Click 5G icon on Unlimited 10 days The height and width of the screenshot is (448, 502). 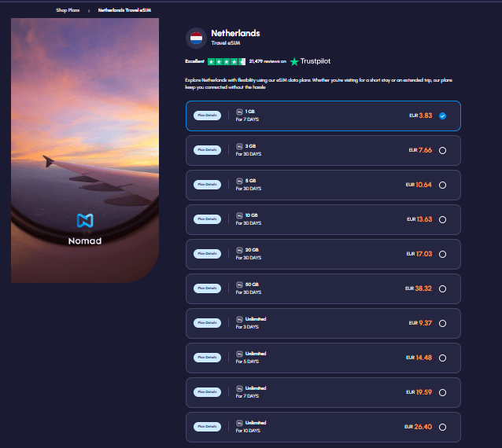tap(239, 422)
